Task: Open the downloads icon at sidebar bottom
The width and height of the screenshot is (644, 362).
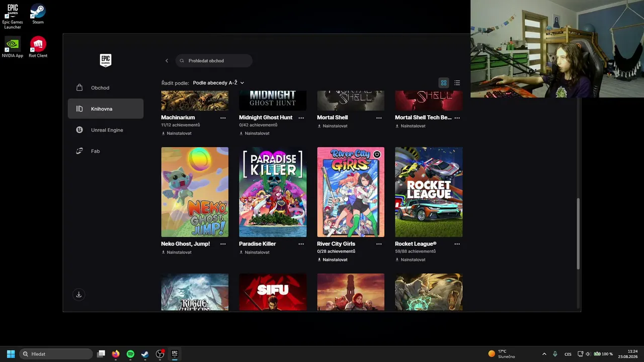Action: click(78, 295)
